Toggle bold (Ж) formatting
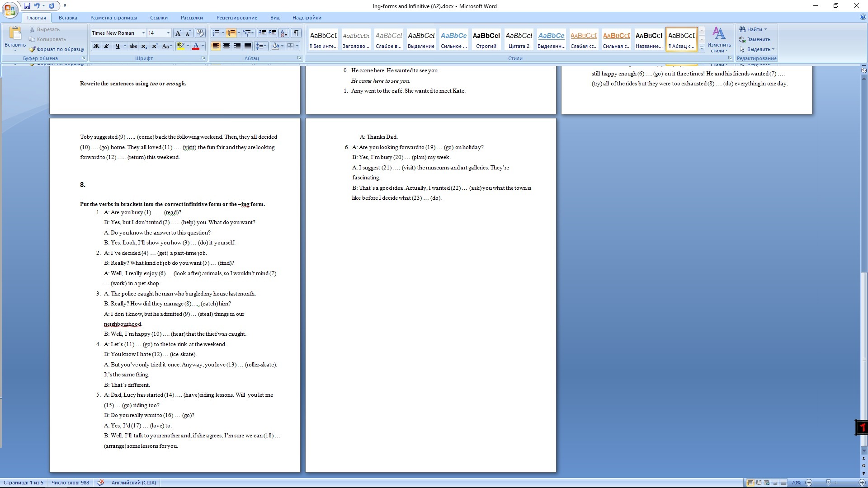 click(96, 46)
